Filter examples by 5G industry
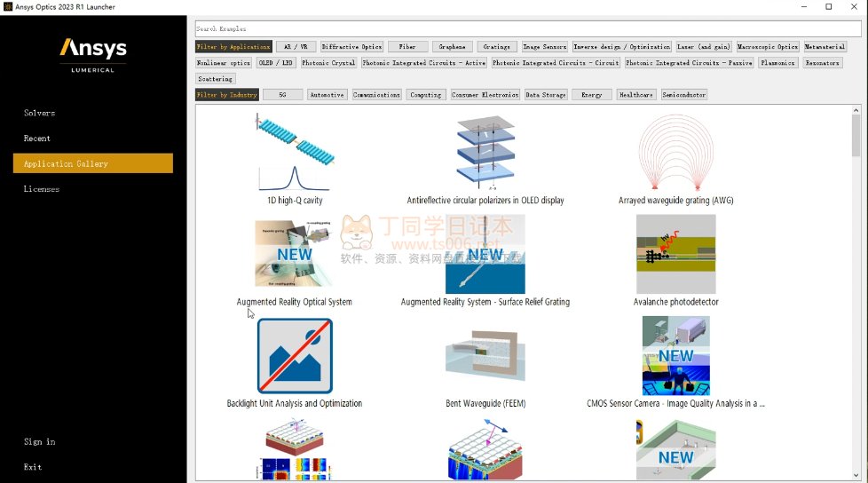The height and width of the screenshot is (483, 868). coord(283,95)
